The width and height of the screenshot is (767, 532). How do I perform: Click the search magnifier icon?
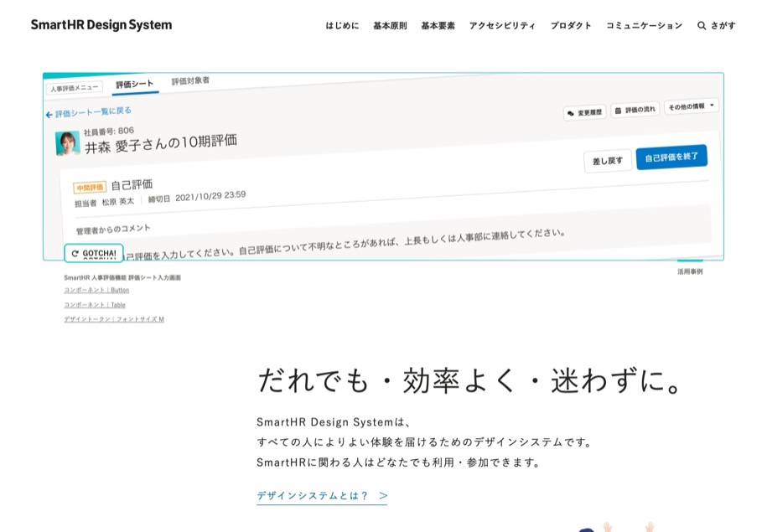[702, 25]
